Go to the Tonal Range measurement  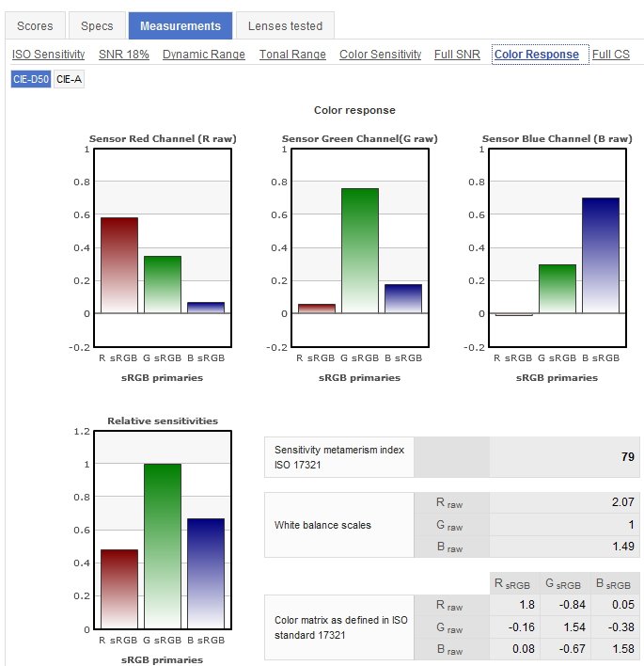pyautogui.click(x=292, y=55)
